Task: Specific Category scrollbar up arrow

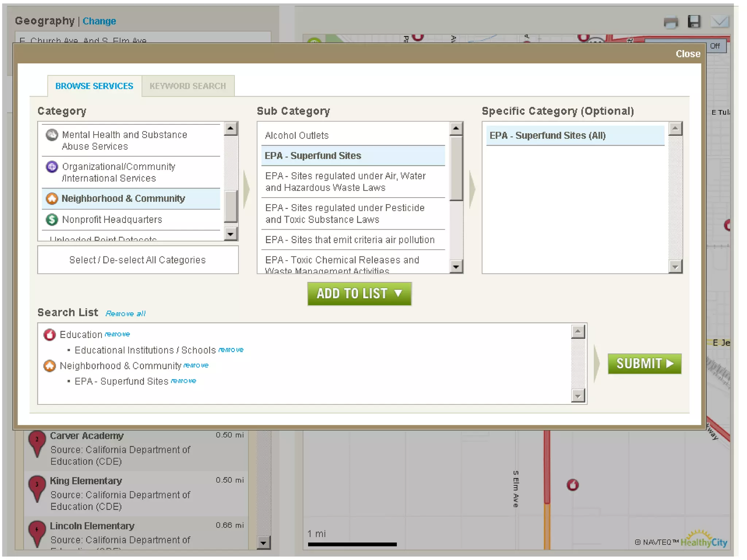Action: pyautogui.click(x=675, y=129)
